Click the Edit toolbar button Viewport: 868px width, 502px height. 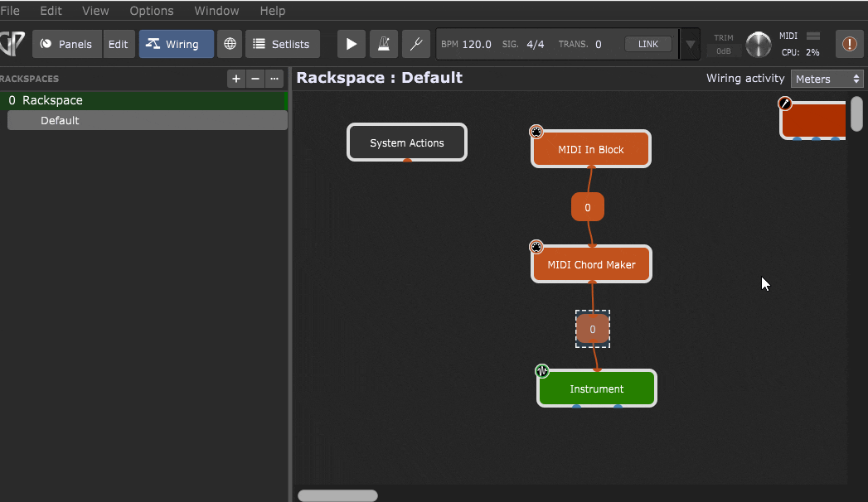click(x=119, y=44)
